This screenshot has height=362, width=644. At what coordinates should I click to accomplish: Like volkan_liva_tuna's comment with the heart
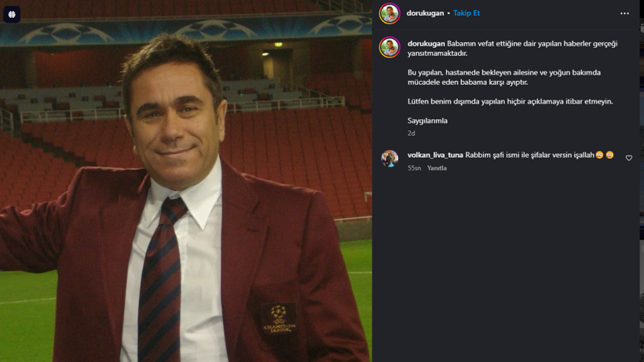click(x=628, y=158)
